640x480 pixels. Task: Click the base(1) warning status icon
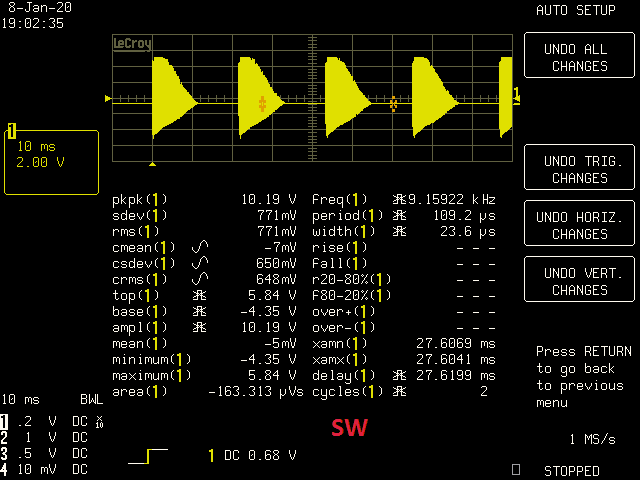(x=199, y=311)
